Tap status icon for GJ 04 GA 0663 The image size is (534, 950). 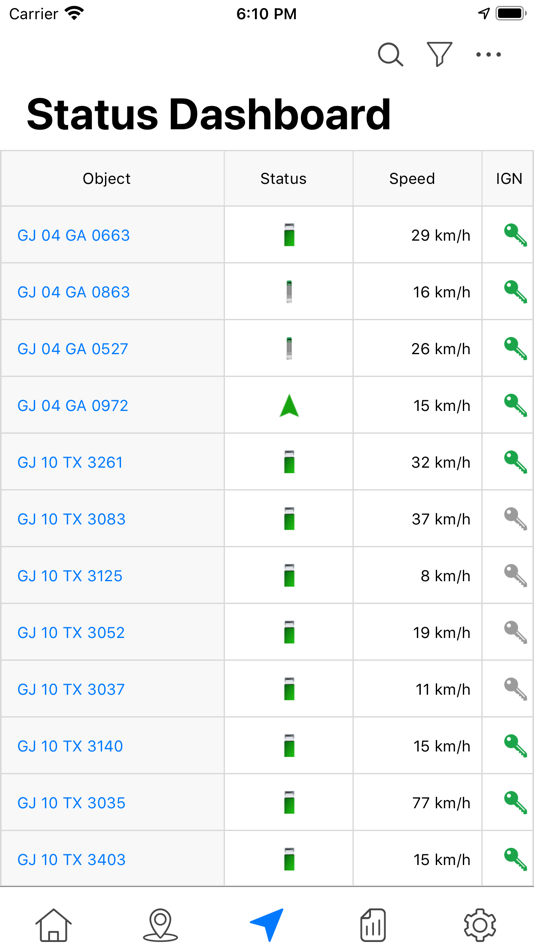[289, 235]
